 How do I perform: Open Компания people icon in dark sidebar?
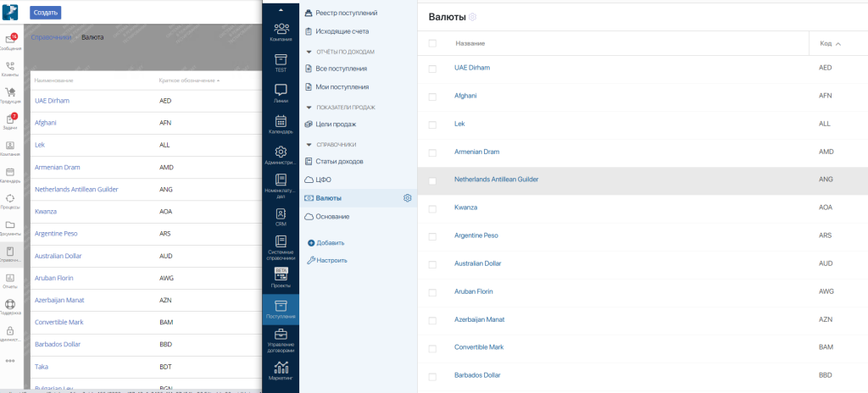click(x=281, y=28)
